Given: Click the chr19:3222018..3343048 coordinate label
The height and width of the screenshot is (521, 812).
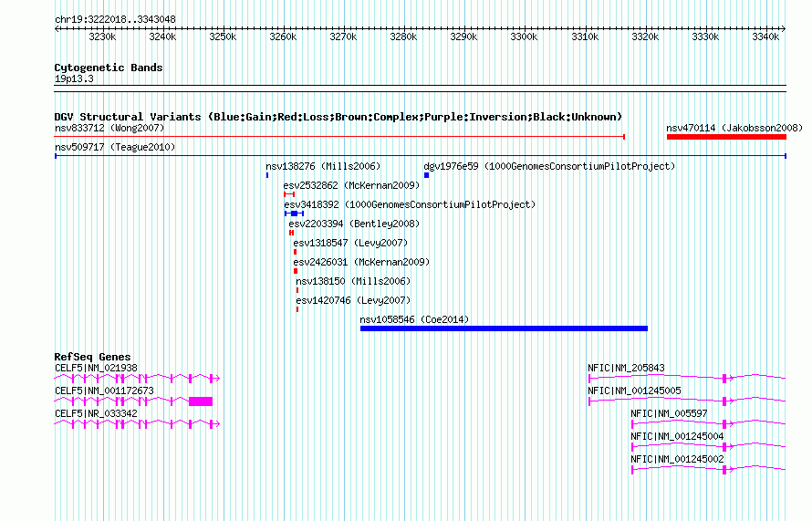Looking at the screenshot, I should point(115,19).
